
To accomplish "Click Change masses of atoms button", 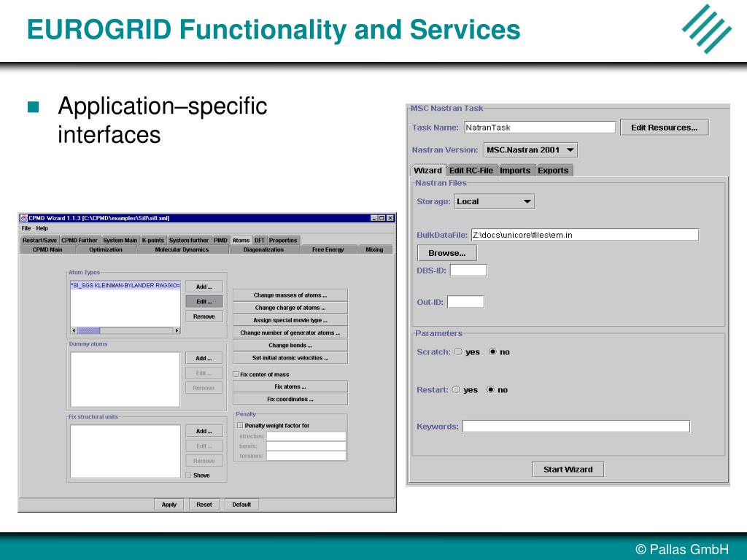I will (x=290, y=295).
